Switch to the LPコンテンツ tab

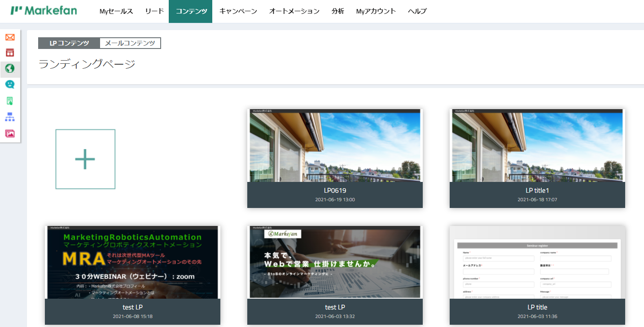(69, 43)
